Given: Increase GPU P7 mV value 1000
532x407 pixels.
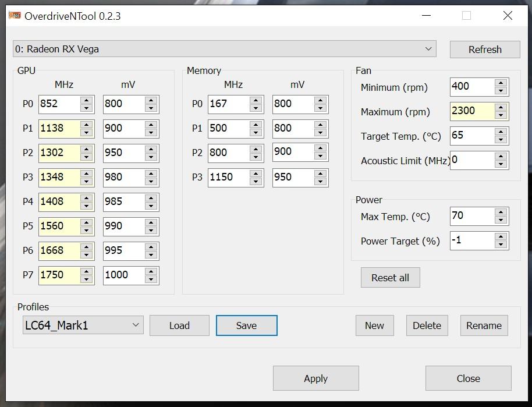Looking at the screenshot, I should [x=151, y=271].
